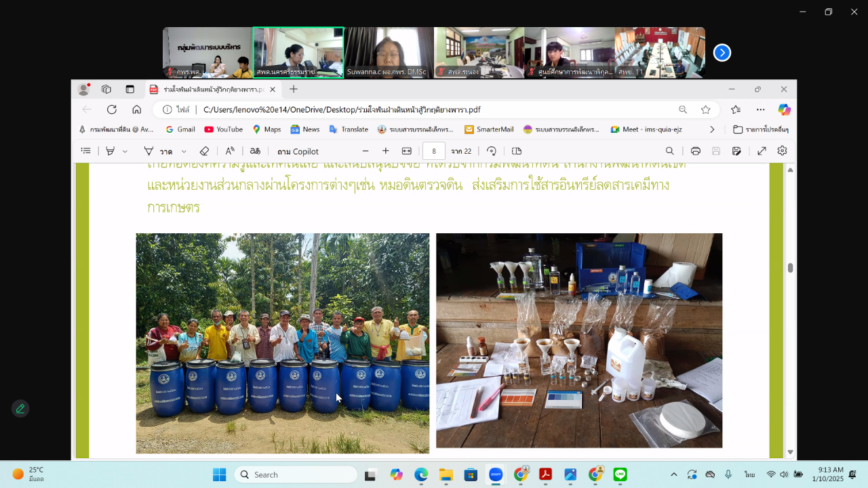Open the Draw tool options dropdown
Viewport: 868px width, 488px height.
[184, 151]
